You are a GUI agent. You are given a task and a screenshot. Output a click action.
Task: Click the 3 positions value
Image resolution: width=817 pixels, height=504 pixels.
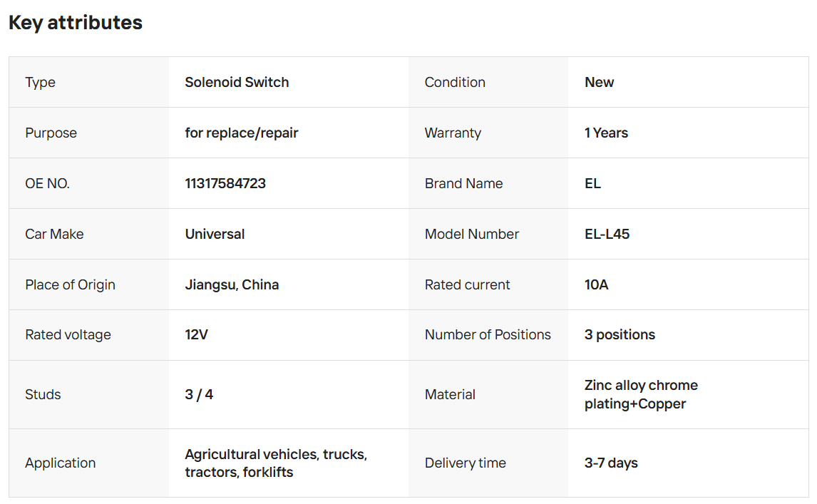[620, 334]
